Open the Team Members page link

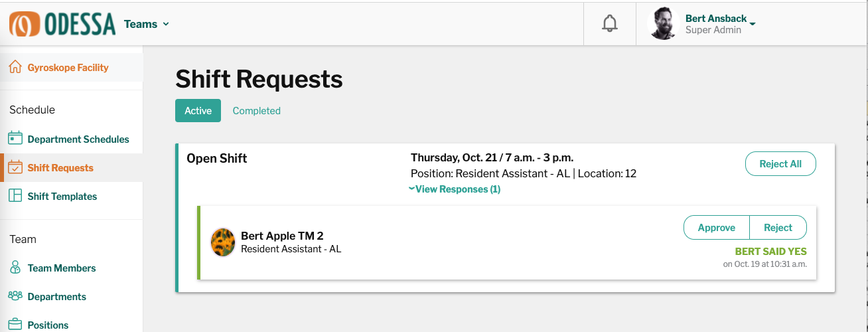(x=62, y=268)
